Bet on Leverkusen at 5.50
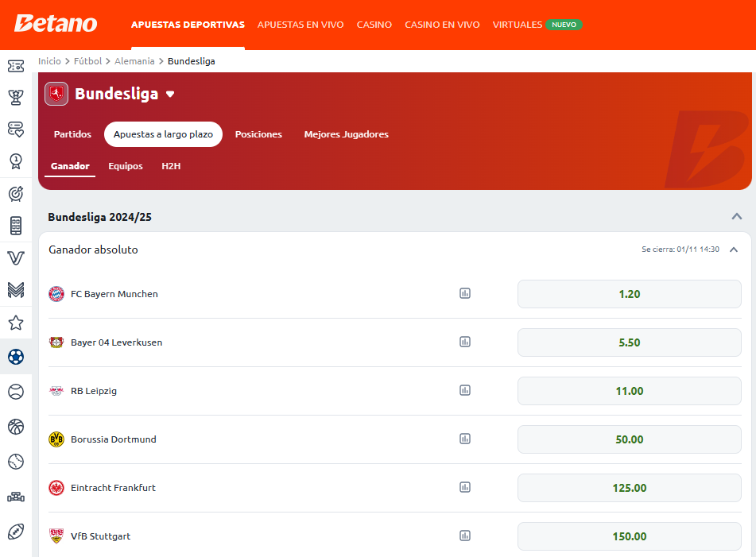The height and width of the screenshot is (557, 756). pos(629,342)
